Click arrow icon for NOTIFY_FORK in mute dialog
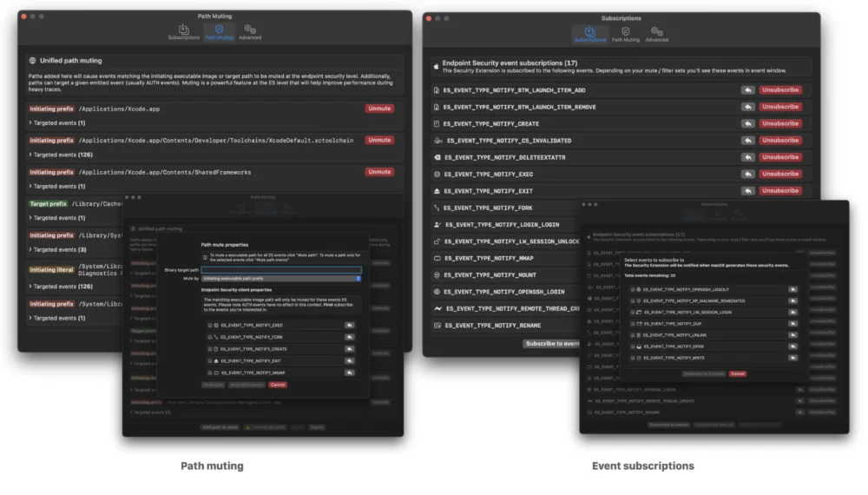Image resolution: width=868 pixels, height=495 pixels. coord(349,337)
